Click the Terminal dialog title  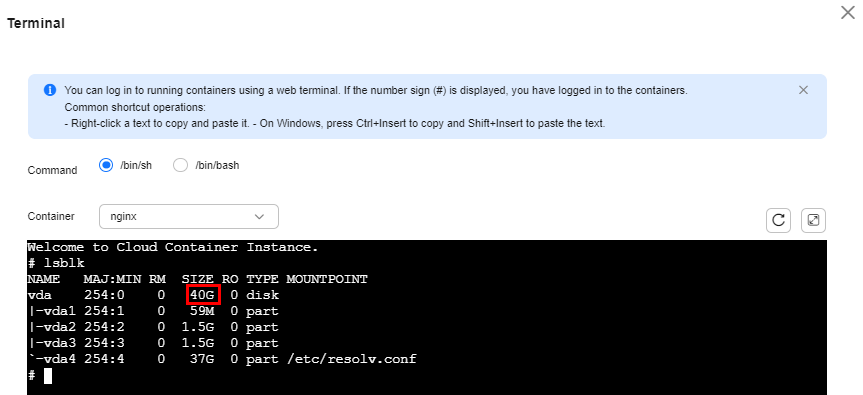[x=36, y=24]
